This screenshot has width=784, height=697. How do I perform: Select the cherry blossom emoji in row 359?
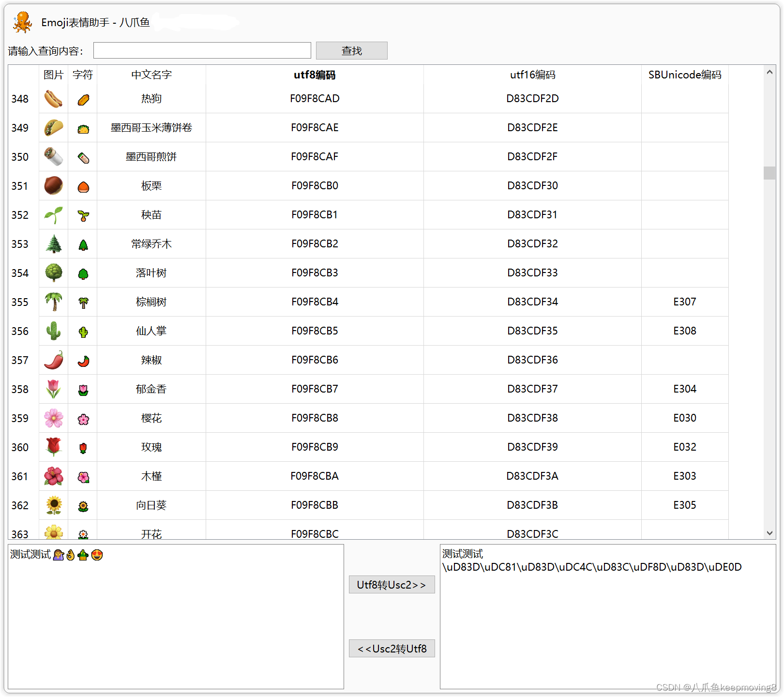tap(53, 418)
